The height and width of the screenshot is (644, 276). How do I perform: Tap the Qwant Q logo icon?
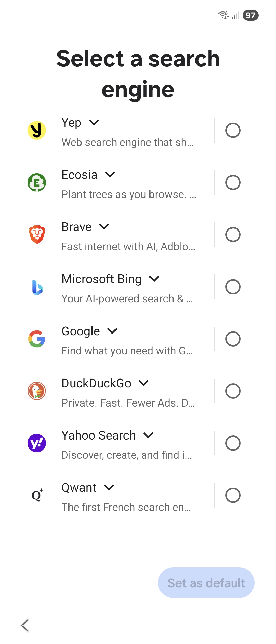click(x=37, y=495)
